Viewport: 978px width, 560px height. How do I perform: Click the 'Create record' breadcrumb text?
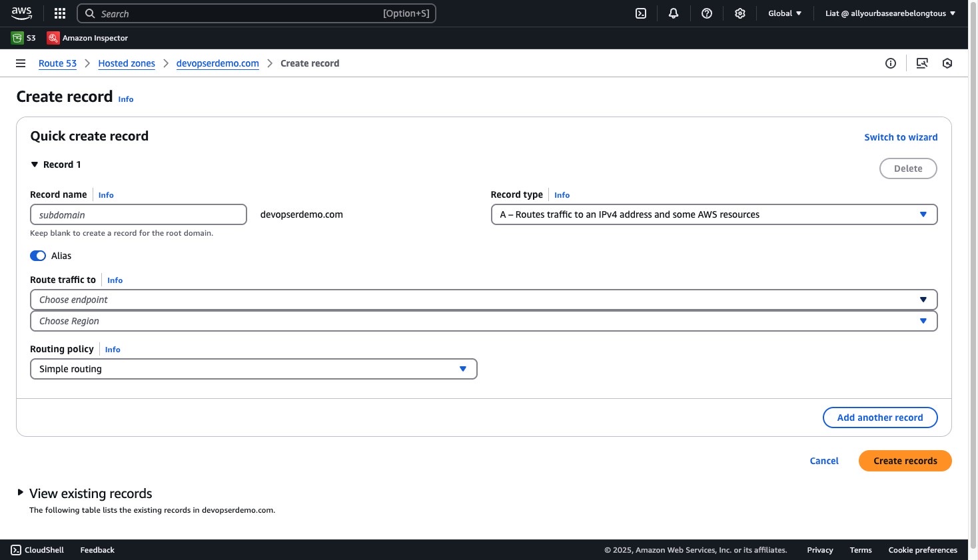pyautogui.click(x=310, y=63)
